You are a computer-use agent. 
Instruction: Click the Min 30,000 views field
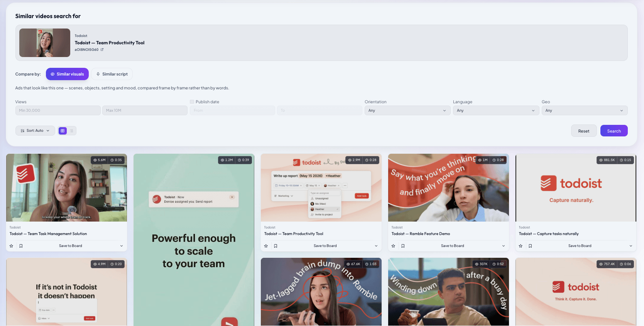click(58, 111)
